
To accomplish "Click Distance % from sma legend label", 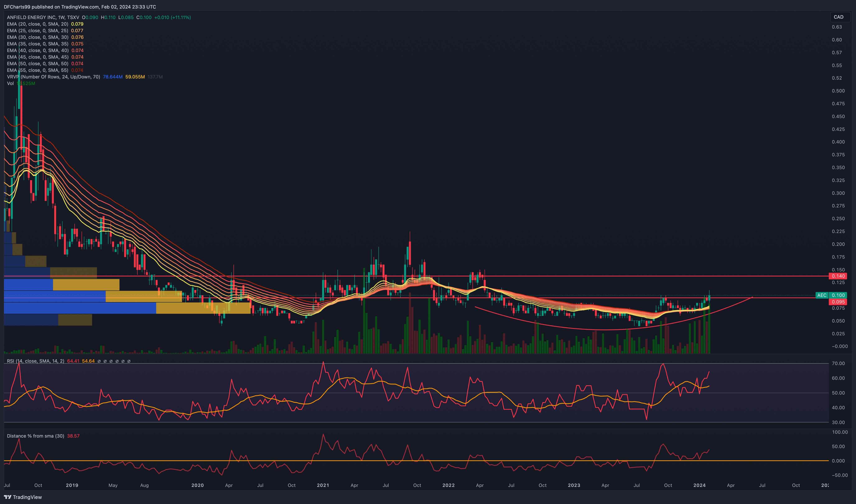I will [35, 436].
